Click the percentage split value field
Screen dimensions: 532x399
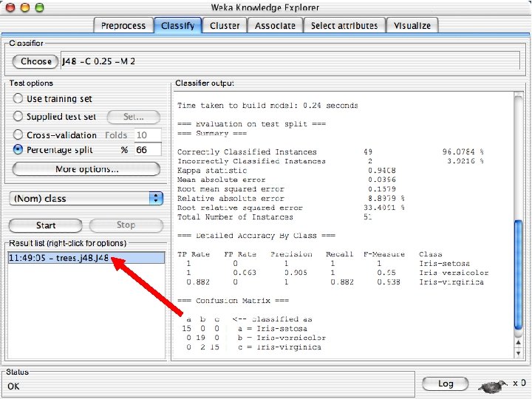click(148, 149)
